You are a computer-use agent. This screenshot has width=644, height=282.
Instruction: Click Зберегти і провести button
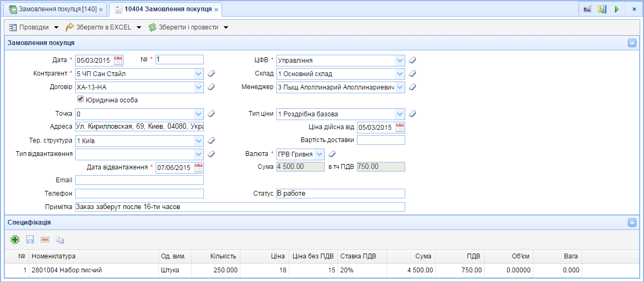click(184, 27)
